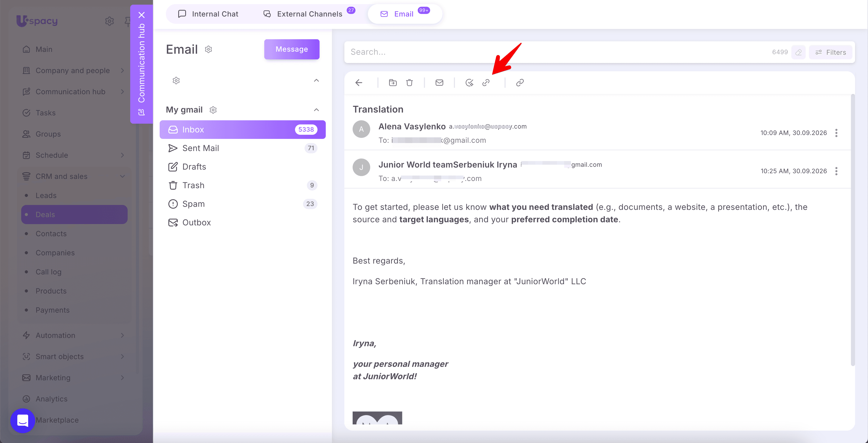Open the Outbox folder
Screen dimensions: 868x443
point(243,223)
